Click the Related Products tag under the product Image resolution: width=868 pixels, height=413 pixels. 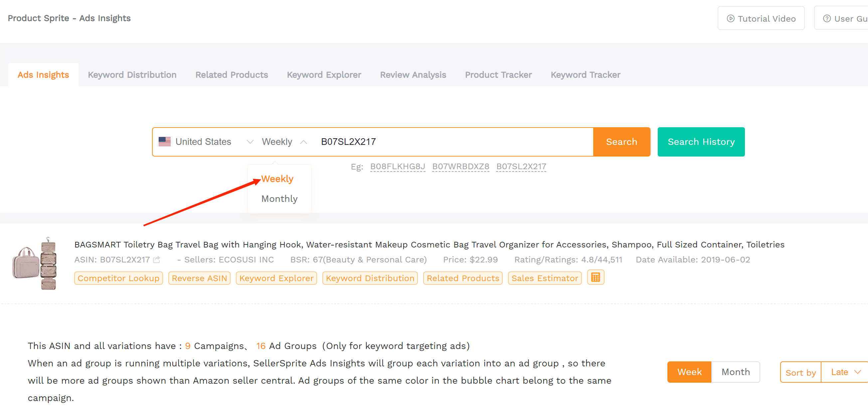tap(463, 278)
